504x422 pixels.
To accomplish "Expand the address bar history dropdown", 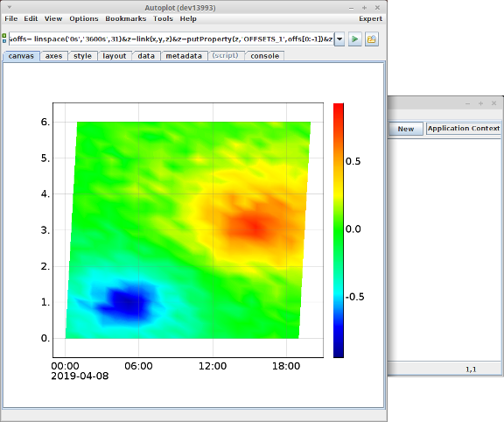I will click(x=339, y=39).
